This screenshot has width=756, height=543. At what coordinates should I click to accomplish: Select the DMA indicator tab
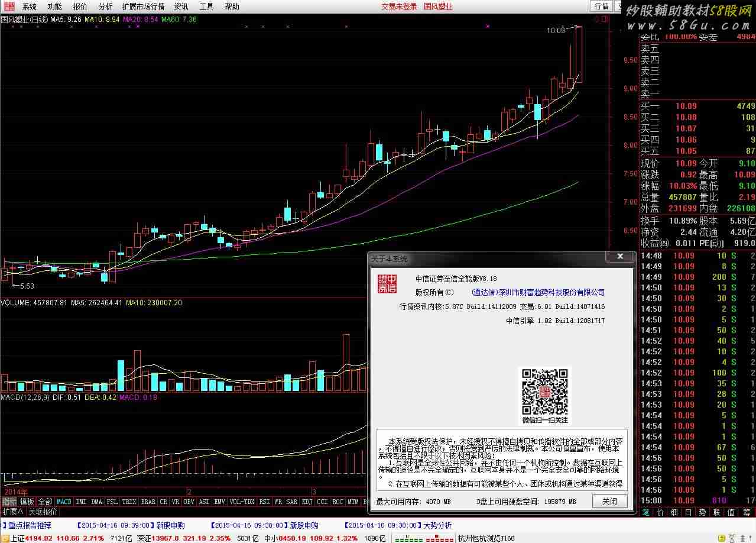(96, 502)
